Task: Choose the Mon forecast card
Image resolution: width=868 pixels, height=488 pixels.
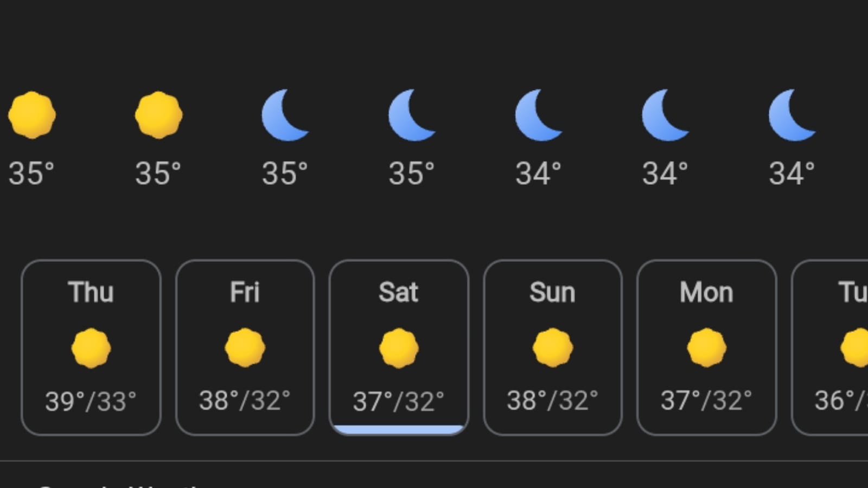Action: 706,348
